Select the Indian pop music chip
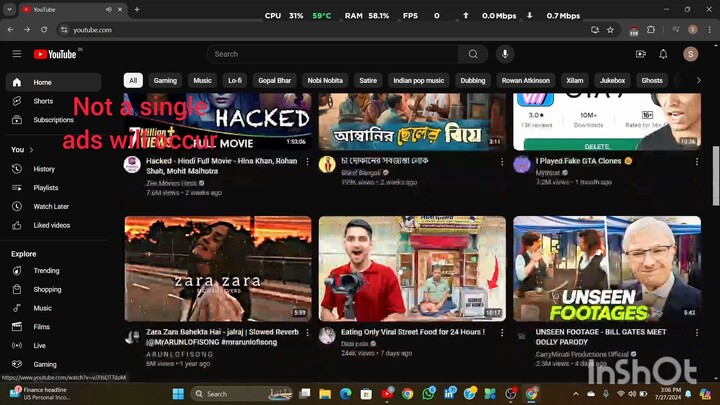 [x=419, y=80]
